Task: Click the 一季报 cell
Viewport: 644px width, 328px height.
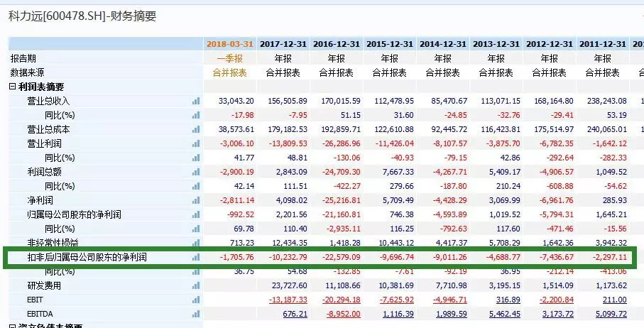Action: click(230, 58)
